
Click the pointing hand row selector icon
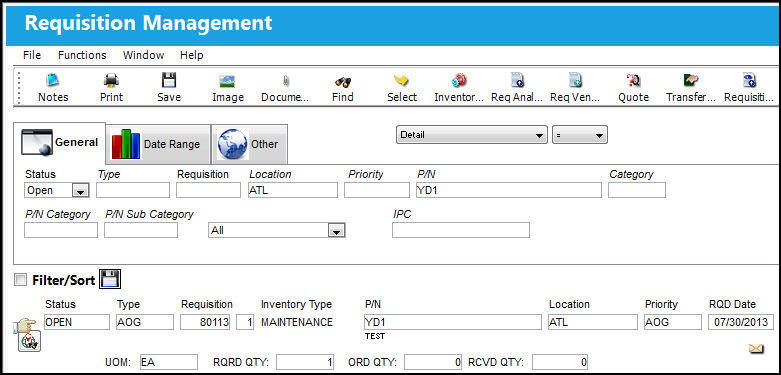(23, 326)
